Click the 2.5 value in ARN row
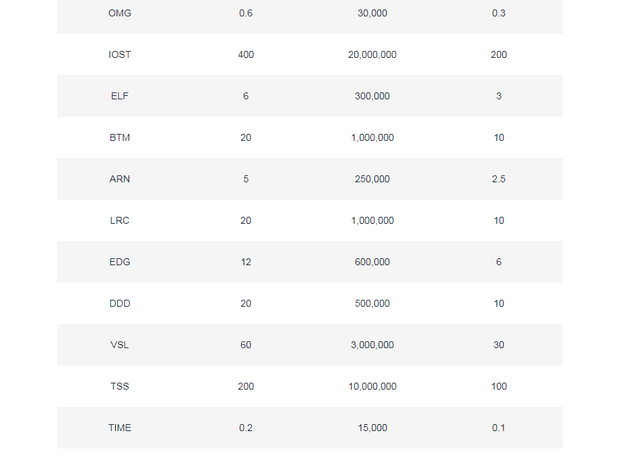The width and height of the screenshot is (640, 465). [499, 179]
